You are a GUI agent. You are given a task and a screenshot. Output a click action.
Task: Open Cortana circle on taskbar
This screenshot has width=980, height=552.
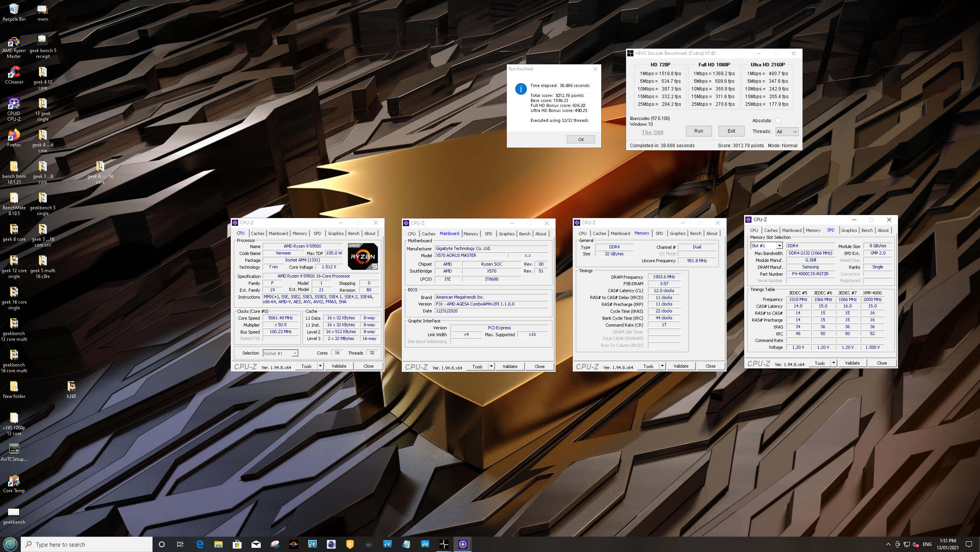[x=161, y=544]
